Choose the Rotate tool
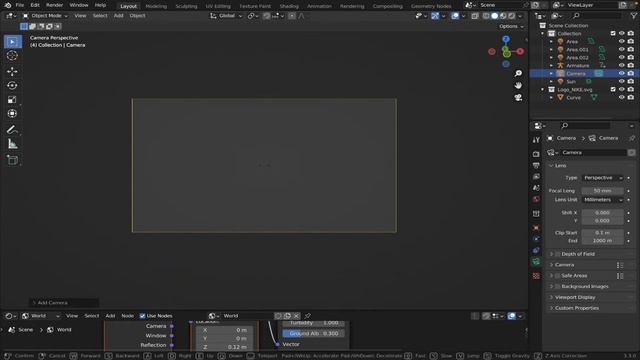The image size is (640, 360). [x=12, y=85]
